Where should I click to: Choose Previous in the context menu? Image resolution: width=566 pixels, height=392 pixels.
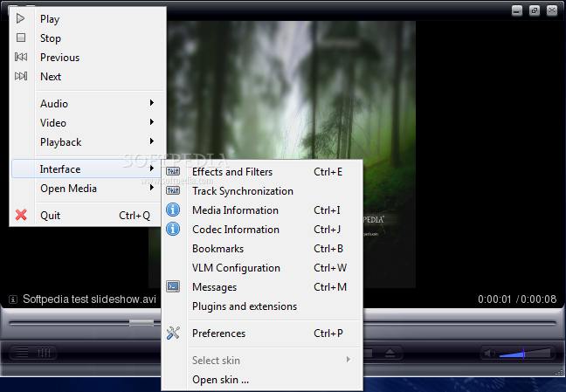pos(86,57)
